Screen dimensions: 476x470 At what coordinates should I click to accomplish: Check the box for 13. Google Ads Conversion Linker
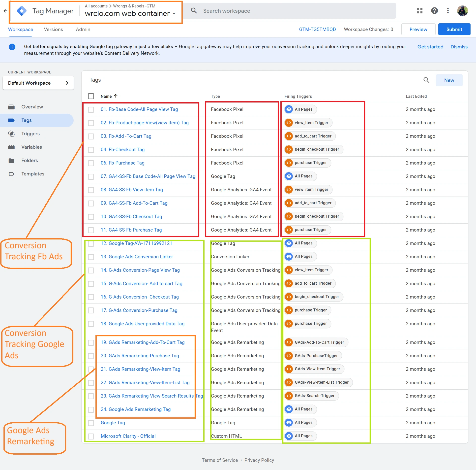(91, 257)
